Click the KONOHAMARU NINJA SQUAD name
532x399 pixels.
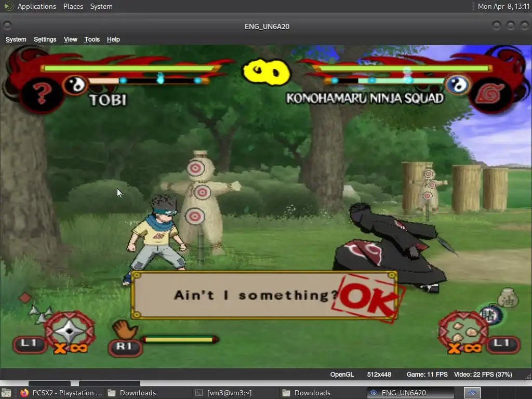(x=365, y=98)
